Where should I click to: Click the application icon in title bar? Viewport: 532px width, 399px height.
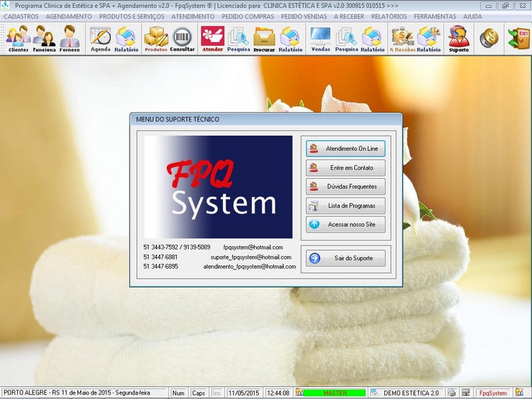click(x=5, y=5)
